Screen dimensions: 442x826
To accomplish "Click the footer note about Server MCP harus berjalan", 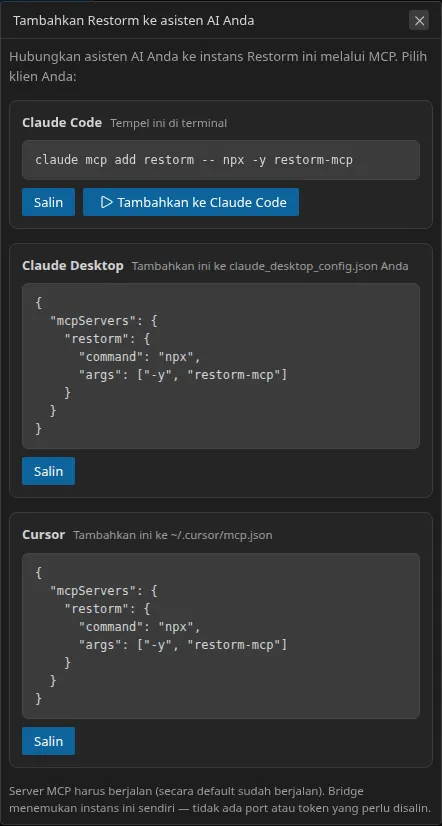I will [x=220, y=799].
